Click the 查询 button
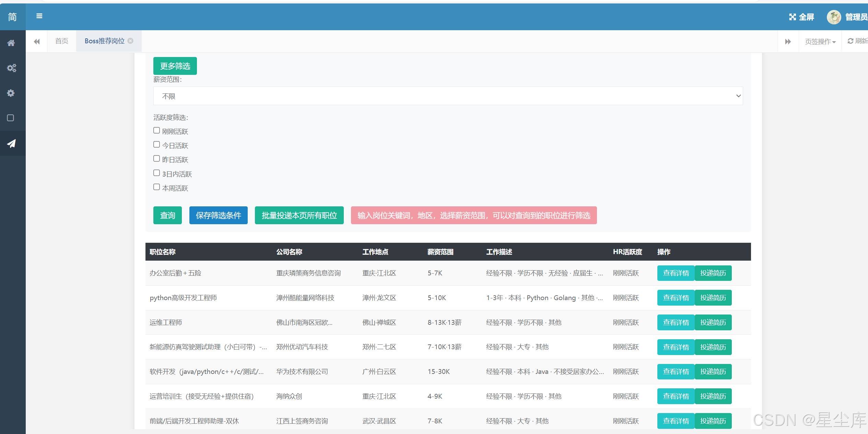This screenshot has width=868, height=434. pyautogui.click(x=167, y=215)
